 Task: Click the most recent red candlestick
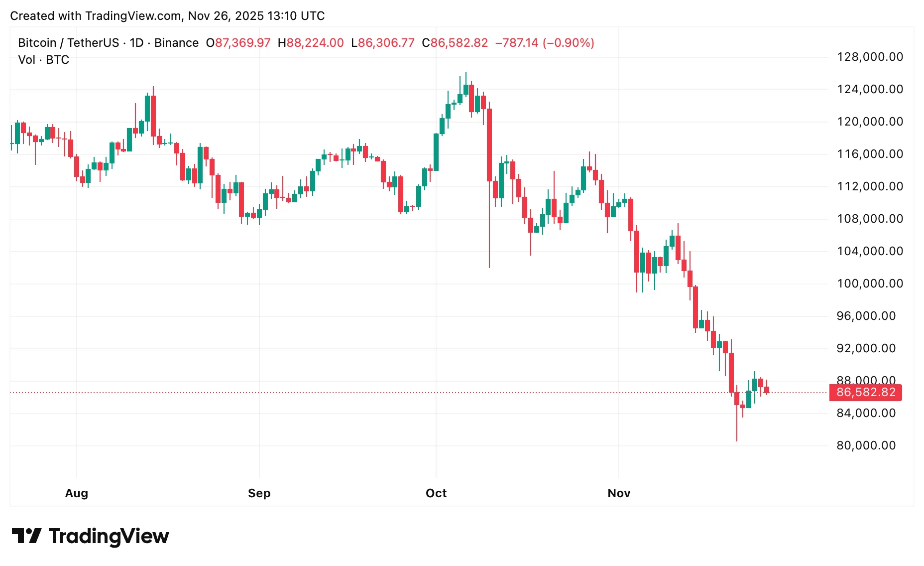tap(767, 390)
